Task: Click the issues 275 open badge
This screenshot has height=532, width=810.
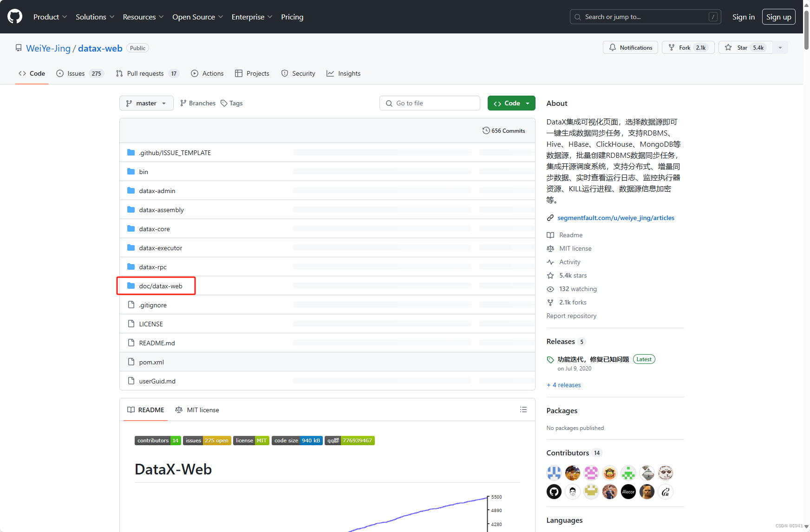Action: [207, 441]
